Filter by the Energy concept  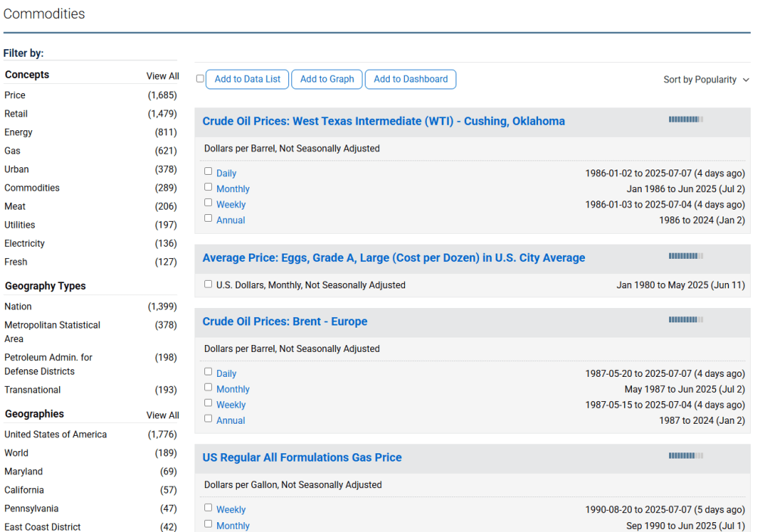click(x=19, y=132)
